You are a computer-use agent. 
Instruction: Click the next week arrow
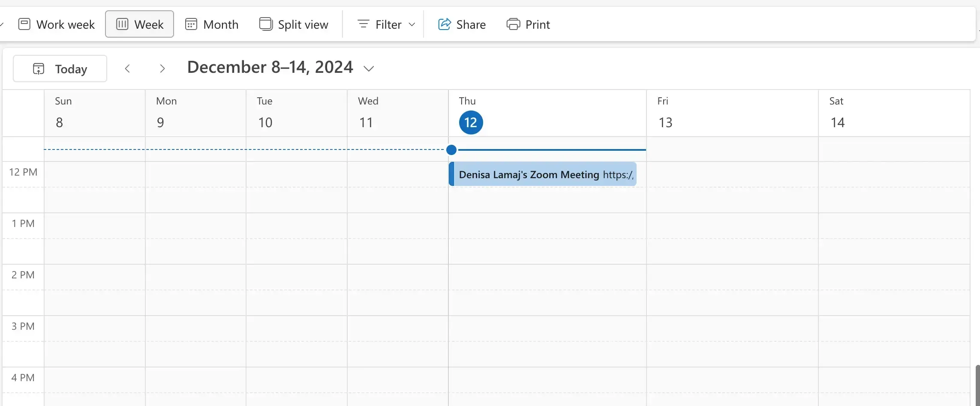[162, 68]
